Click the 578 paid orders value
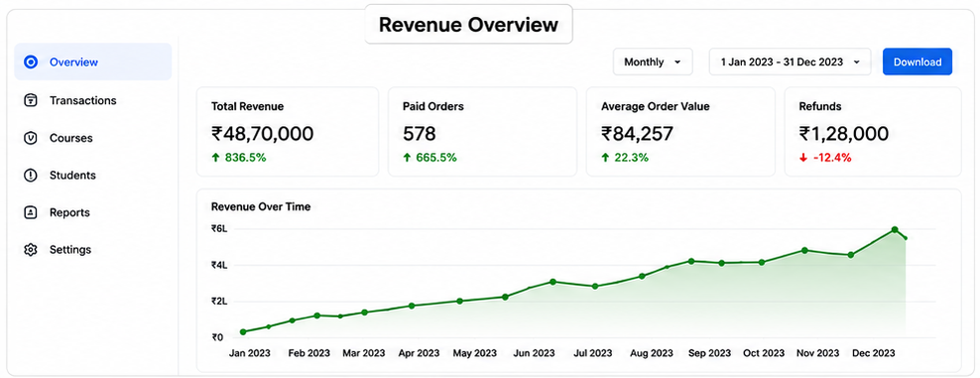The height and width of the screenshot is (378, 980). pos(420,134)
